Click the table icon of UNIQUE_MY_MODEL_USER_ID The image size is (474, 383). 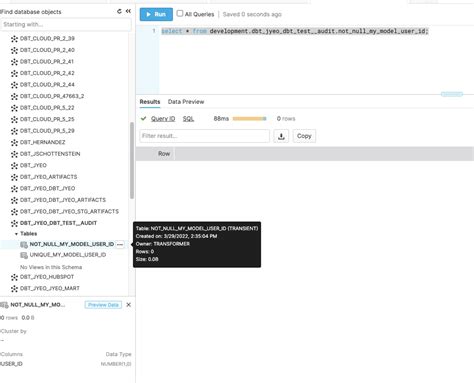pyautogui.click(x=24, y=255)
